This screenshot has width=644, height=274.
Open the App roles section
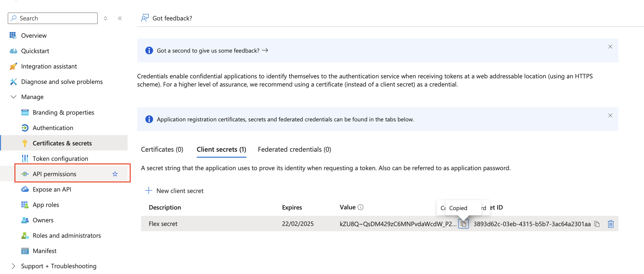tap(46, 205)
